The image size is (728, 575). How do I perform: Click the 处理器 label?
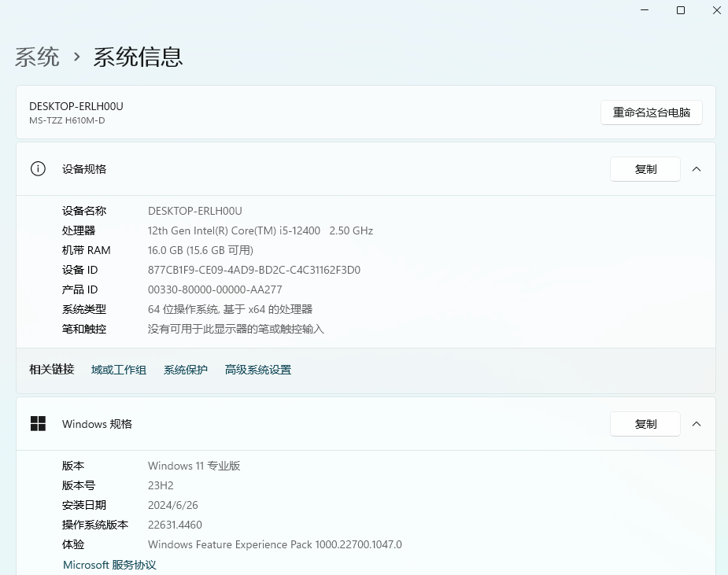pyautogui.click(x=79, y=230)
